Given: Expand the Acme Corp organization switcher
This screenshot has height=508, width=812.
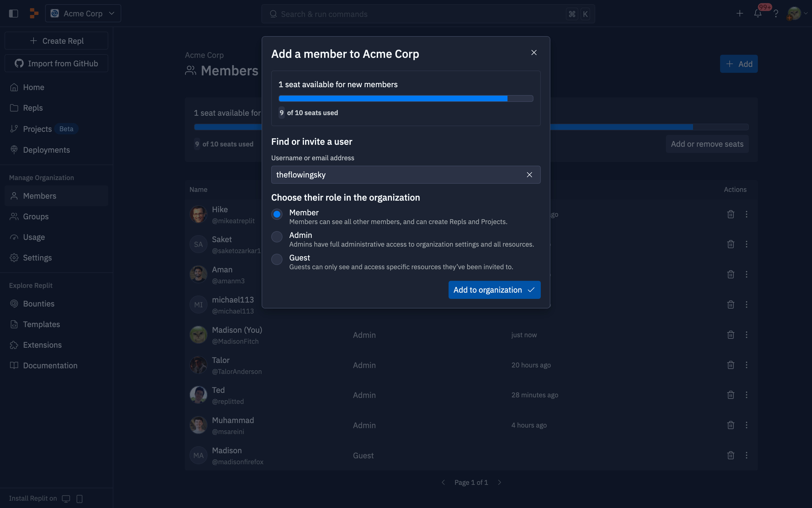Looking at the screenshot, I should (83, 14).
